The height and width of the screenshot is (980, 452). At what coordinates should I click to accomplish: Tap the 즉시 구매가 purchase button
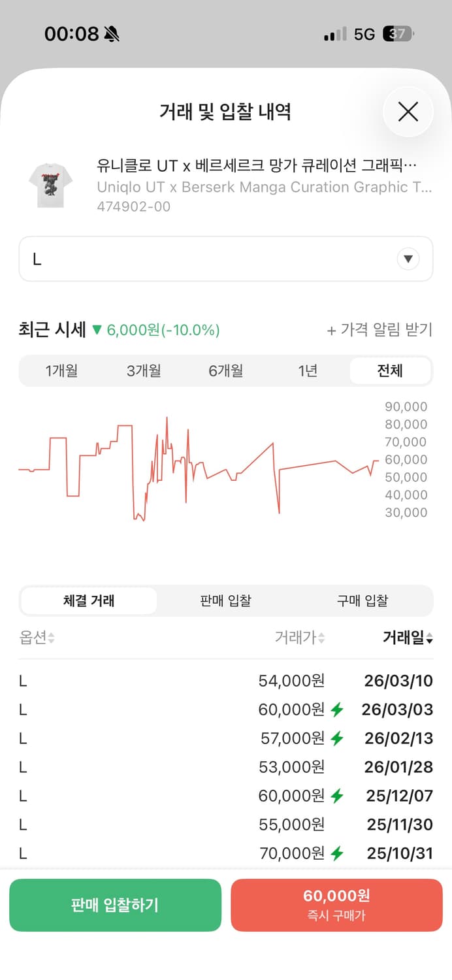[336, 905]
